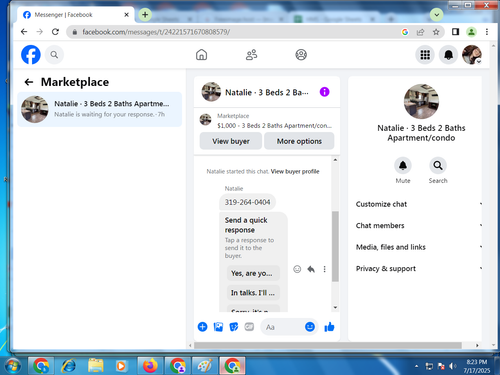Open the Notifications bell in the header
Screen dimensions: 500x375
pyautogui.click(x=448, y=54)
